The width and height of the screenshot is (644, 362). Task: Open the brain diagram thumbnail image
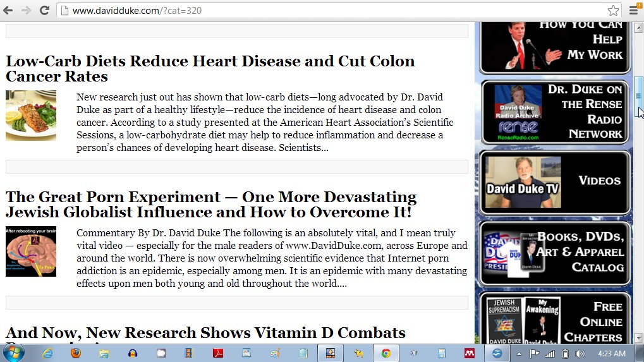coord(31,251)
